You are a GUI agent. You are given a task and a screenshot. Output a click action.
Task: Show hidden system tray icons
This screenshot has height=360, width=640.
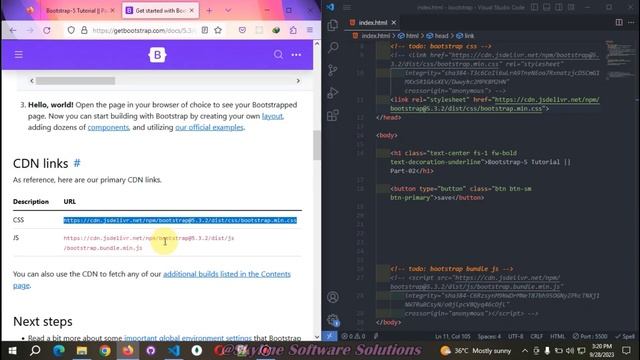pos(525,351)
